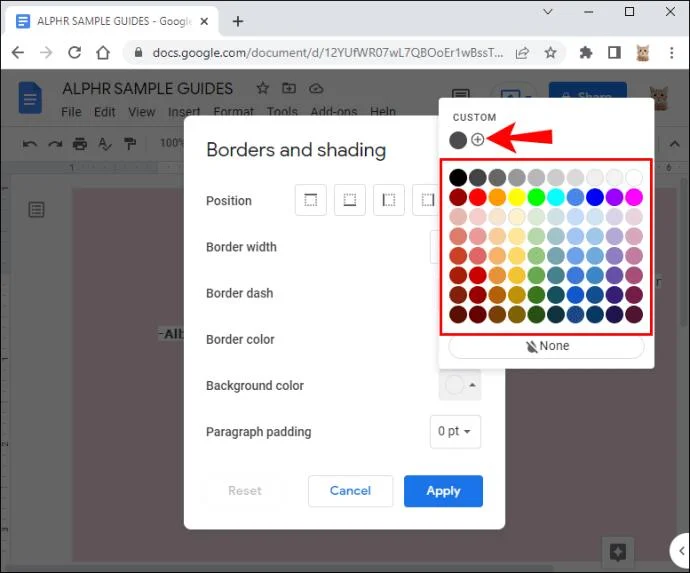
Task: Open the Help menu
Action: pyautogui.click(x=382, y=112)
